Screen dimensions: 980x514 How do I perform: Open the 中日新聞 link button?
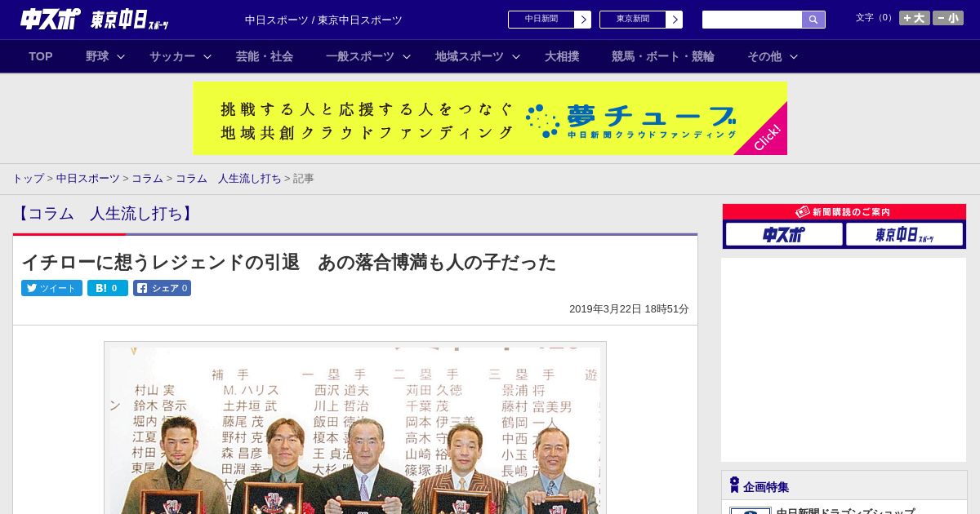541,20
